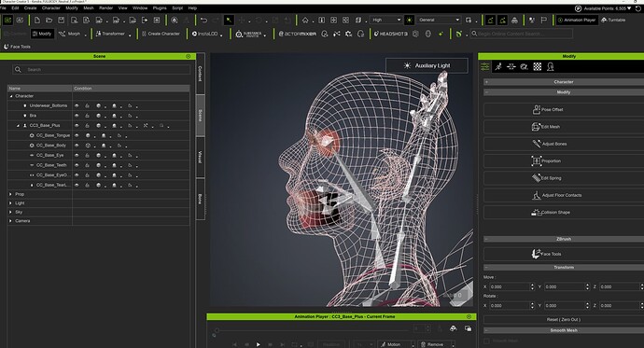
Task: Open the Headshot 3 plugin
Action: point(390,34)
